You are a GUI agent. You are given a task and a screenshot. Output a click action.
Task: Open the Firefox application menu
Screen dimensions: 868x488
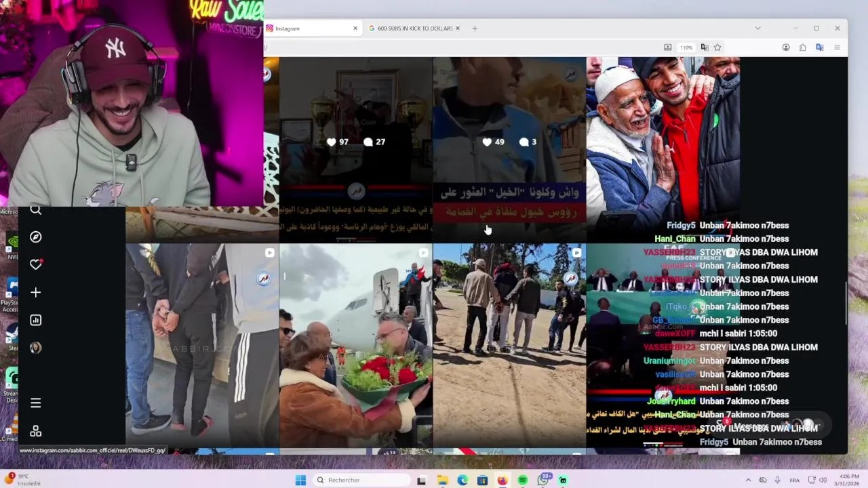837,47
